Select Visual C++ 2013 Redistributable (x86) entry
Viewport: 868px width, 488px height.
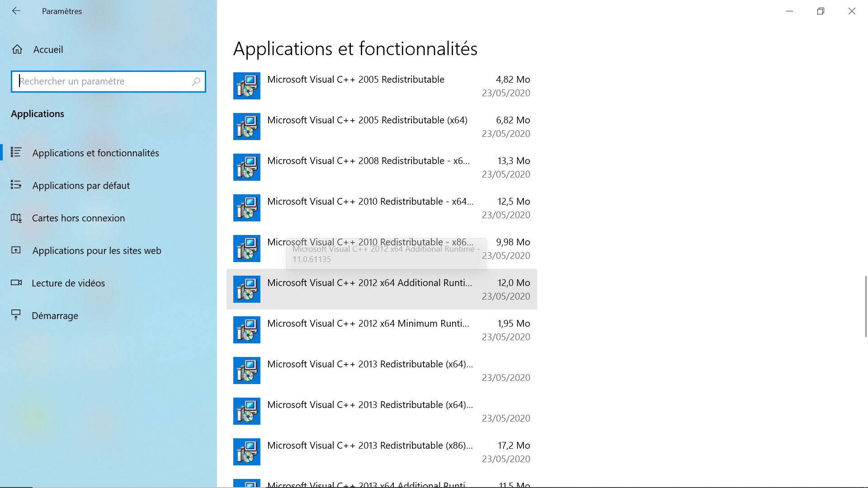[370, 446]
